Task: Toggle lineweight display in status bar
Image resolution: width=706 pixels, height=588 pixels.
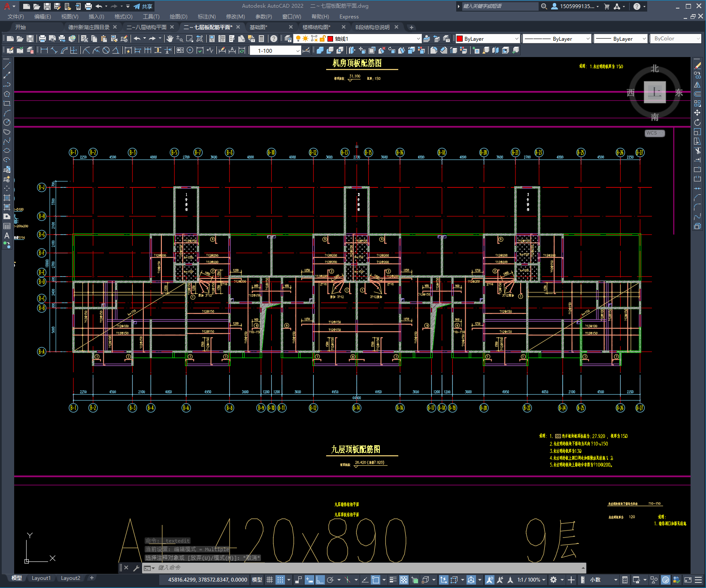Action: tap(393, 580)
